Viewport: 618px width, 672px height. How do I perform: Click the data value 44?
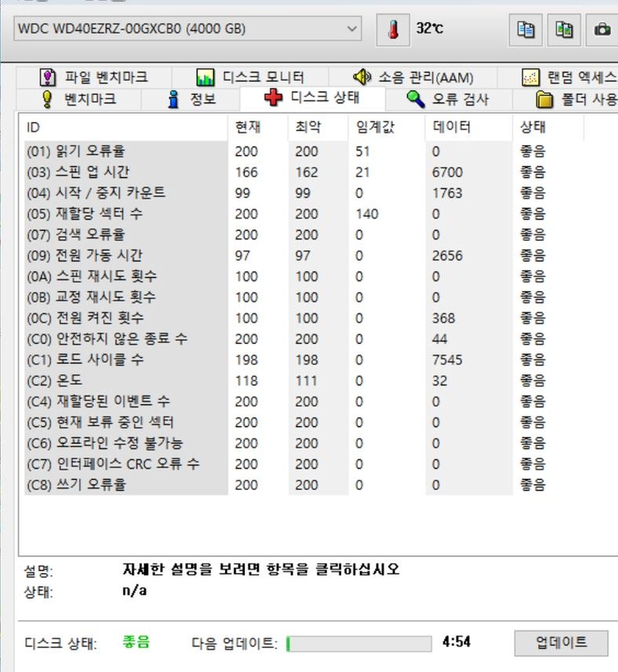(439, 339)
